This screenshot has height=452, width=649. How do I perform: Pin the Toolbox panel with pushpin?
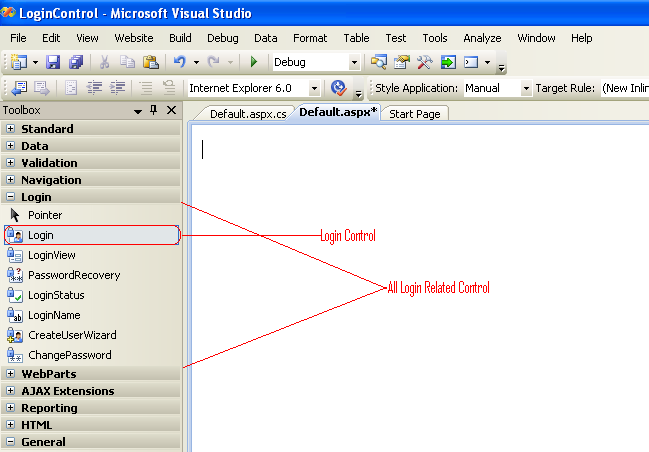click(154, 110)
